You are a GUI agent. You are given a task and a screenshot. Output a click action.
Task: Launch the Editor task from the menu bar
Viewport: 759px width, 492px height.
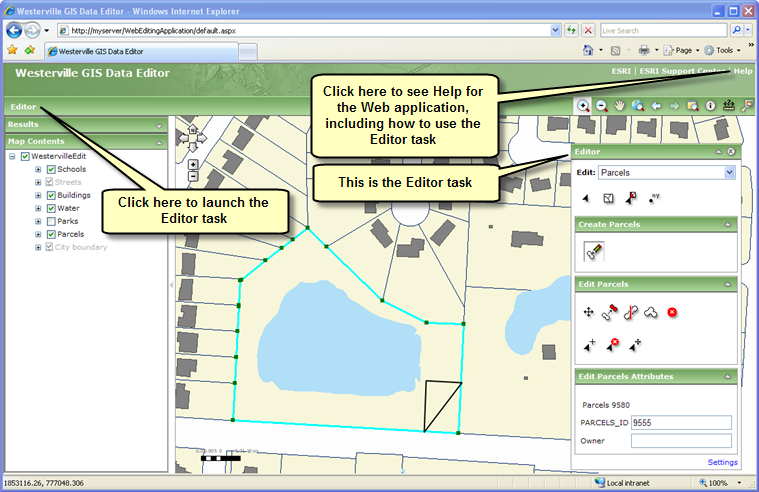[23, 105]
